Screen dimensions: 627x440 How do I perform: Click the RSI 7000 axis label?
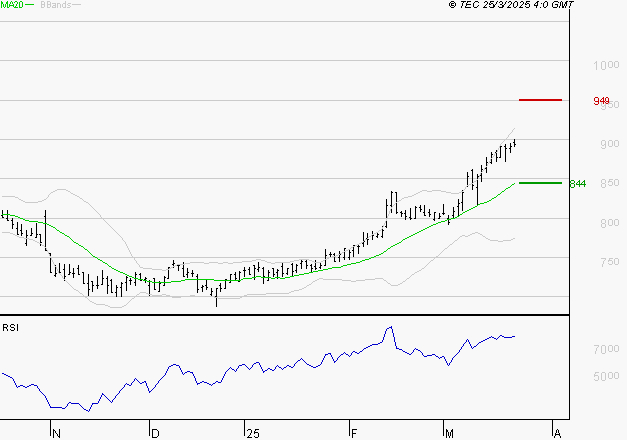(606, 349)
